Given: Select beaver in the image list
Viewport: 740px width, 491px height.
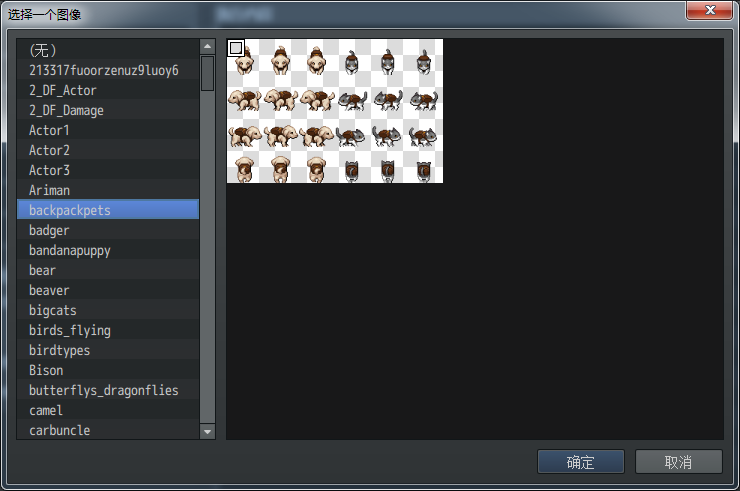Looking at the screenshot, I should tap(108, 290).
